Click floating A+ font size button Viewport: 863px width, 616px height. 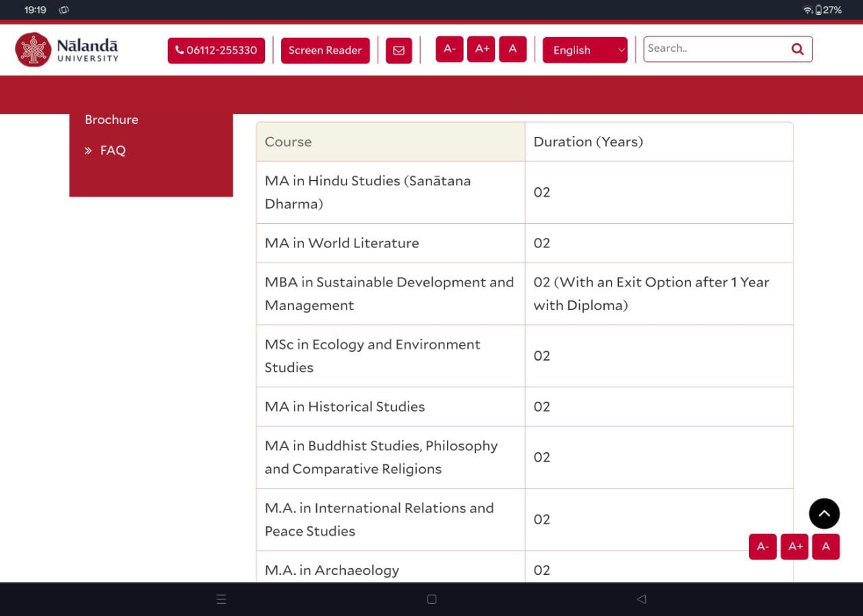point(795,547)
